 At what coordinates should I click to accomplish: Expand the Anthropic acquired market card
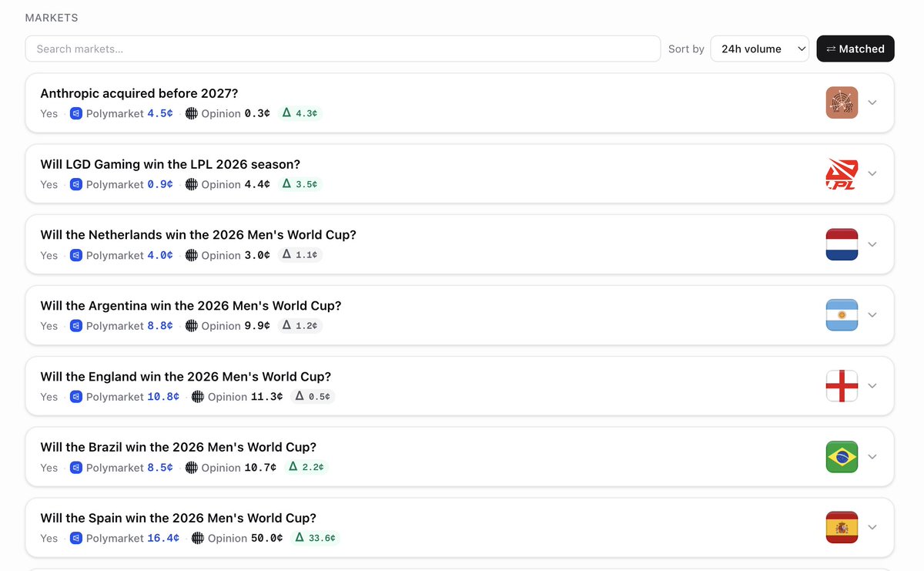pyautogui.click(x=872, y=102)
